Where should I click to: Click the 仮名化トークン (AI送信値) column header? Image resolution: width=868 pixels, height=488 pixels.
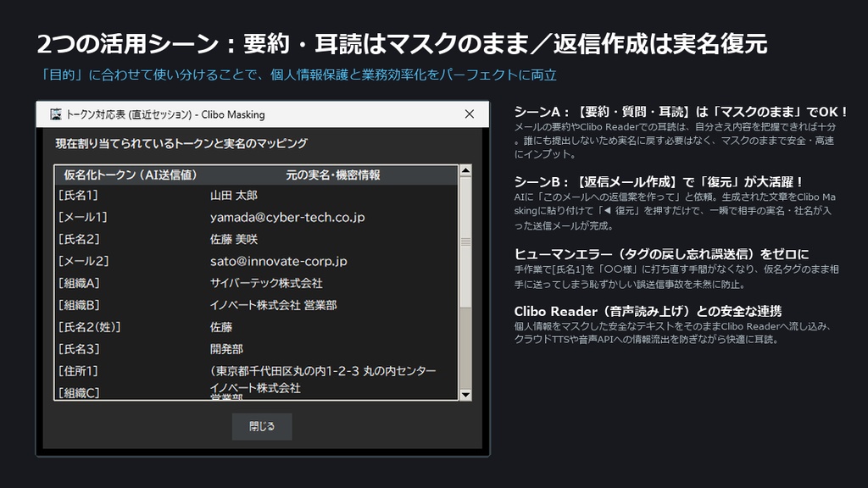pos(131,175)
